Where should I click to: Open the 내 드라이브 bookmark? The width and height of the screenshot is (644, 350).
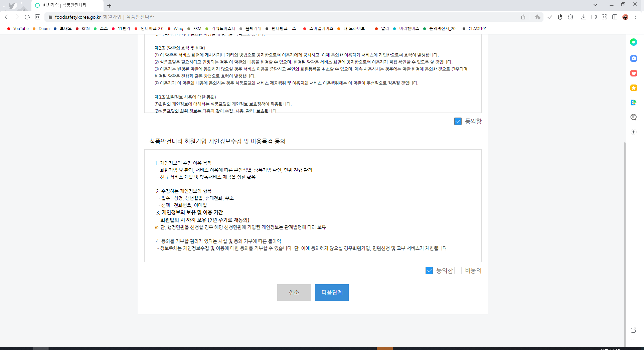(354, 29)
